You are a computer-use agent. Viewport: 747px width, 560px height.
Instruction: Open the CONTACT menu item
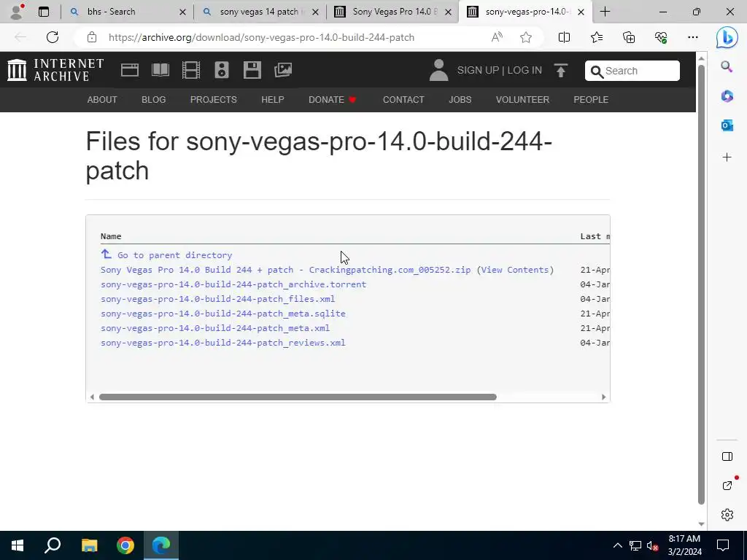[x=403, y=99]
